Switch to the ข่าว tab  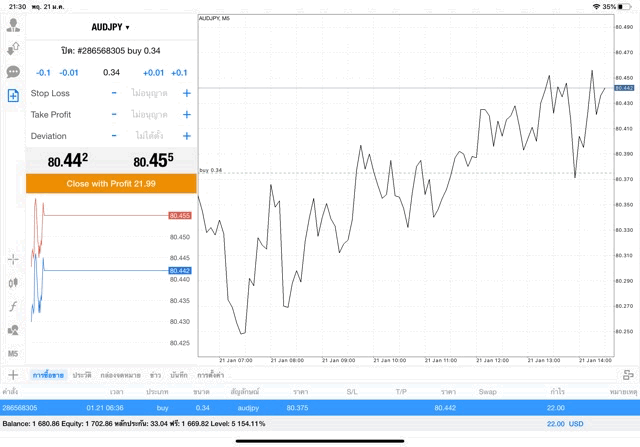click(156, 375)
